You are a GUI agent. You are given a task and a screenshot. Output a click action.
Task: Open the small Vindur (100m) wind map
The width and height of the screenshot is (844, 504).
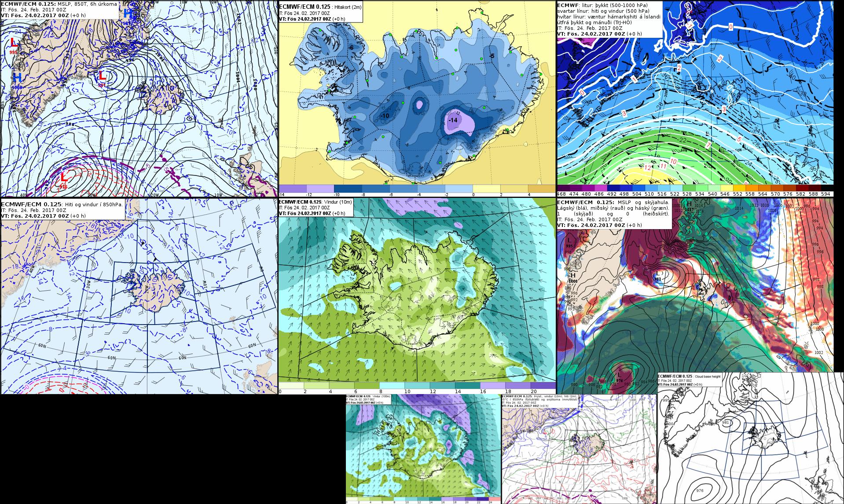pyautogui.click(x=423, y=449)
